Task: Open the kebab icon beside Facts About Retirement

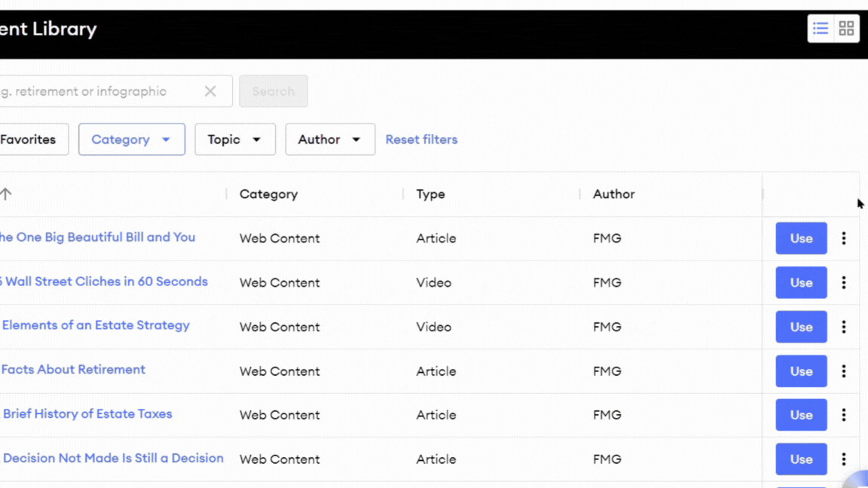Action: pos(844,371)
